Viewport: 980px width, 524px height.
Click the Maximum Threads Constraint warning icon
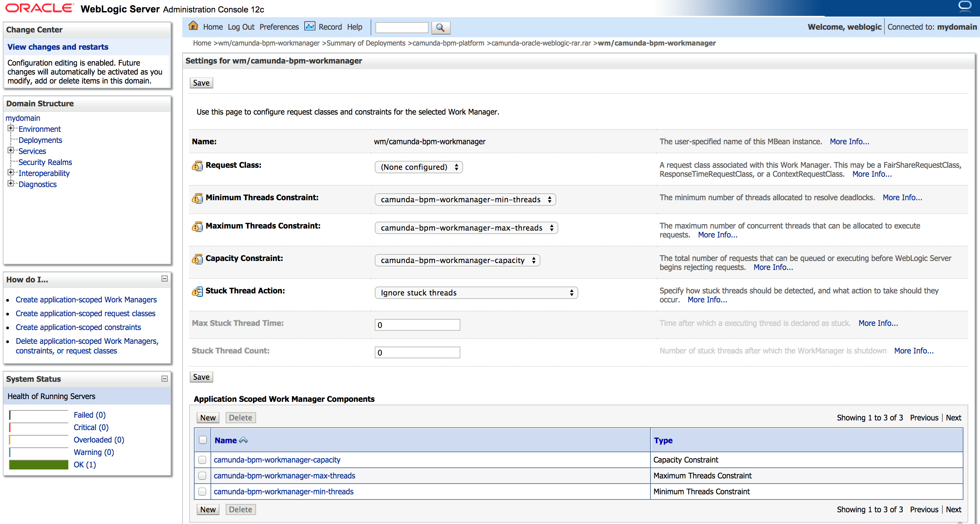(x=197, y=227)
